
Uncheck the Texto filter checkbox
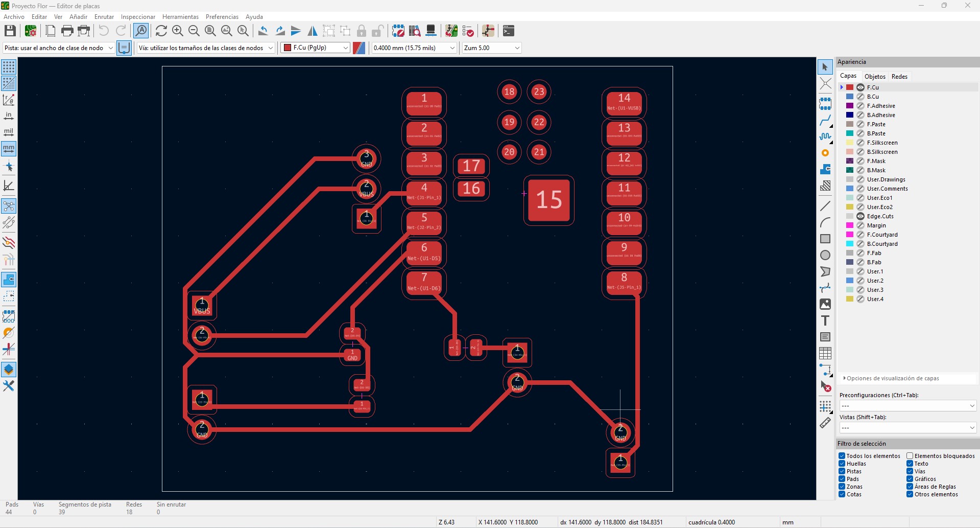[x=910, y=464]
